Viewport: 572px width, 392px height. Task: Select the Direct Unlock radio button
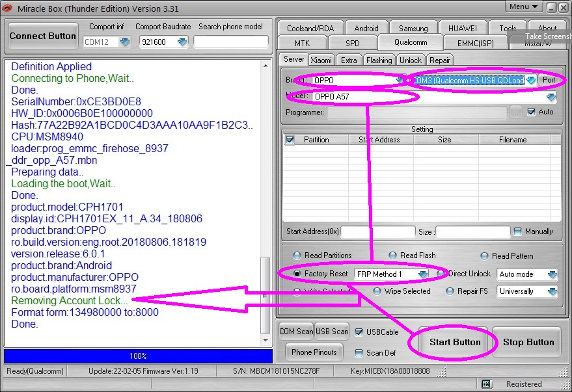(x=441, y=274)
